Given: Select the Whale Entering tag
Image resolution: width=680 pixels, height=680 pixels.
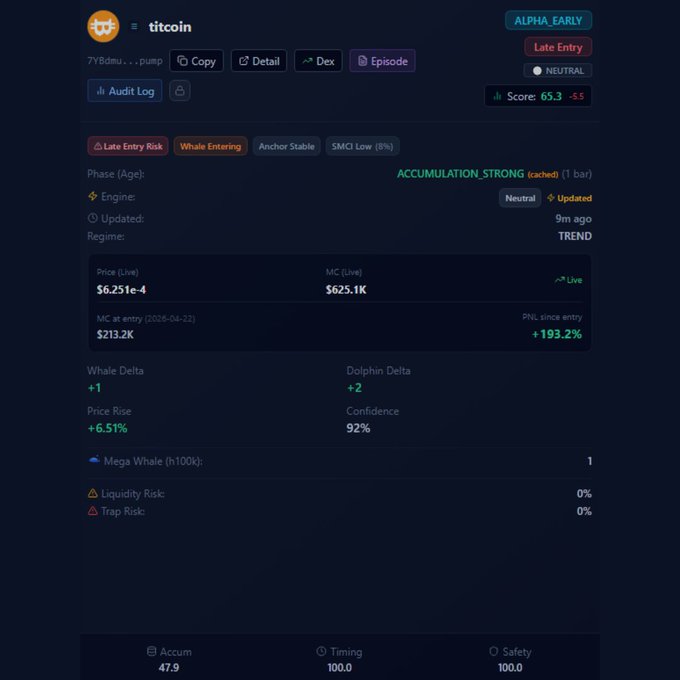Looking at the screenshot, I should [210, 146].
